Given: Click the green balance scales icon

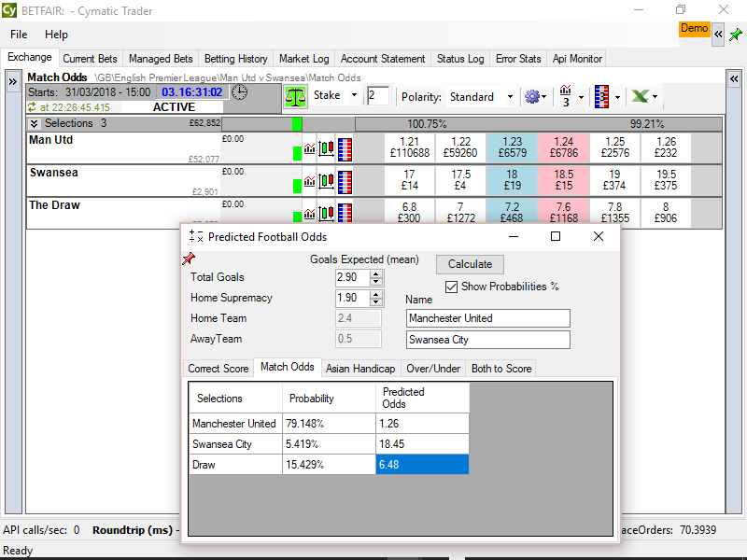Looking at the screenshot, I should (x=295, y=95).
